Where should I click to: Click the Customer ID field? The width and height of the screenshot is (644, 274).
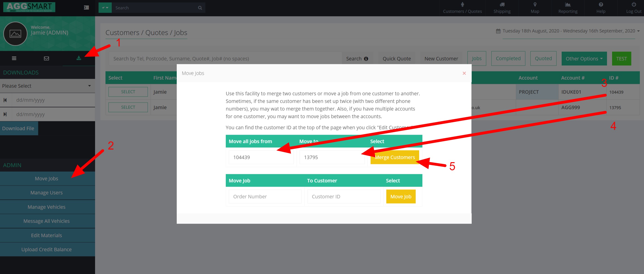pyautogui.click(x=344, y=197)
